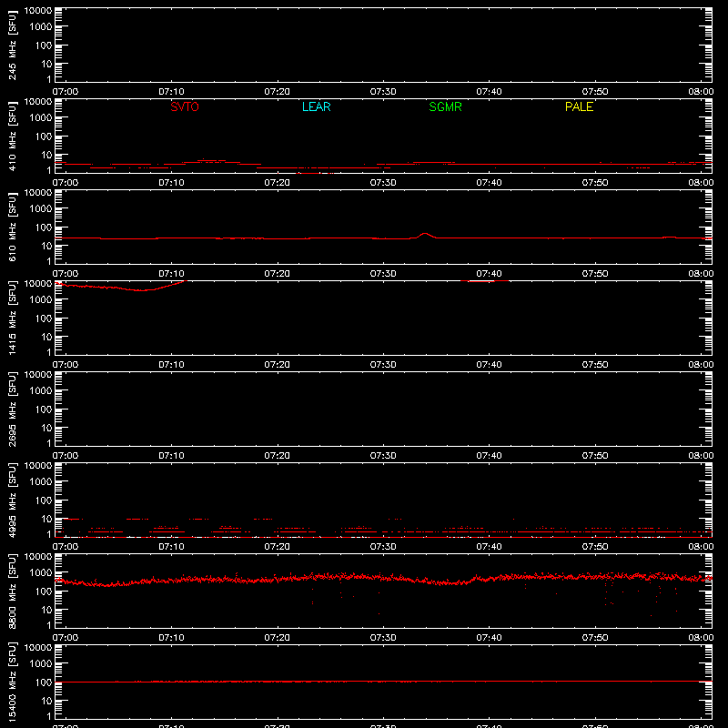Click the flat red trace in the 15400 MHz plot
Viewport: 728px width, 728px height.
pyautogui.click(x=383, y=682)
